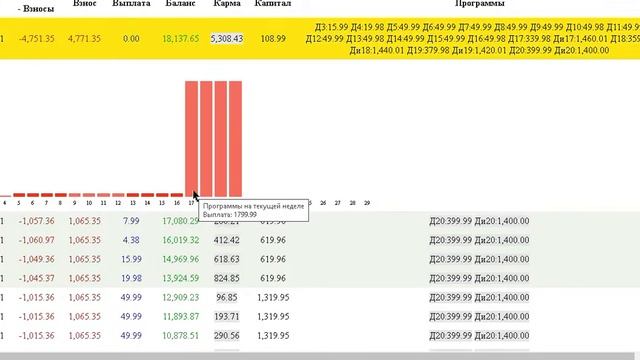
Task: Select balance value 14,969.96
Action: click(x=180, y=259)
